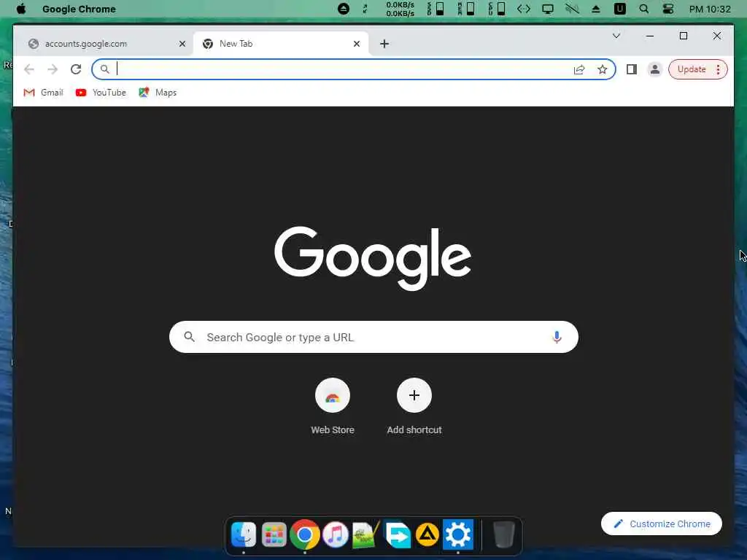Open Customize Chrome
This screenshot has height=560, width=747.
pyautogui.click(x=662, y=524)
